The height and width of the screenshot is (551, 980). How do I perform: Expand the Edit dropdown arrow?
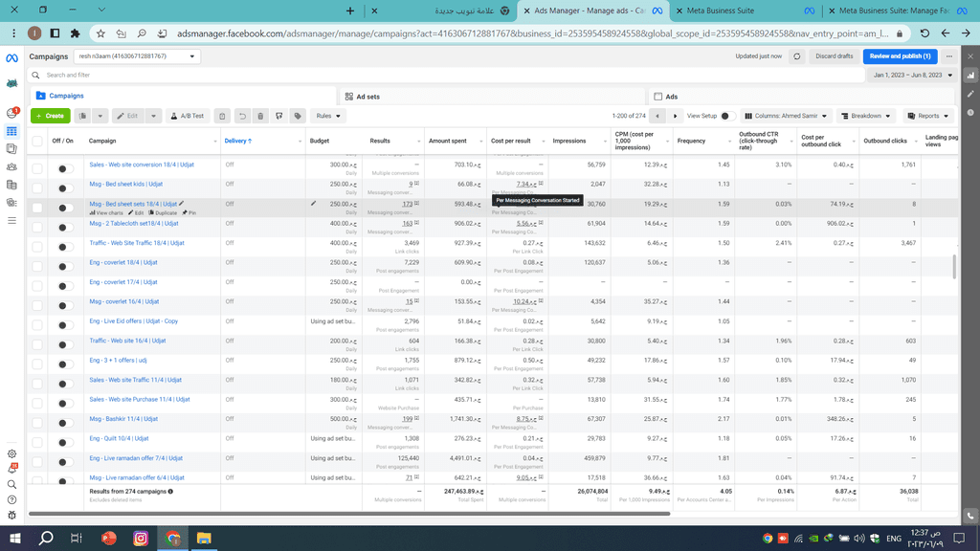[153, 116]
